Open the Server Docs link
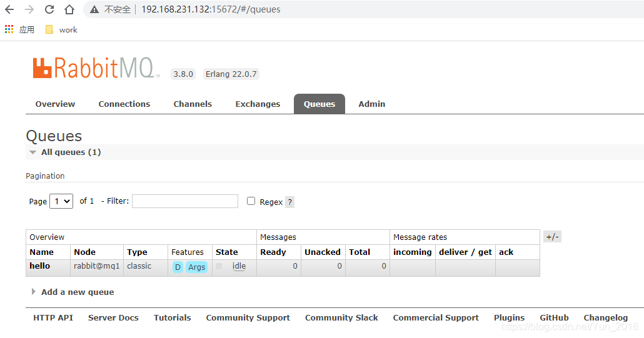This screenshot has width=644, height=338. coord(113,317)
